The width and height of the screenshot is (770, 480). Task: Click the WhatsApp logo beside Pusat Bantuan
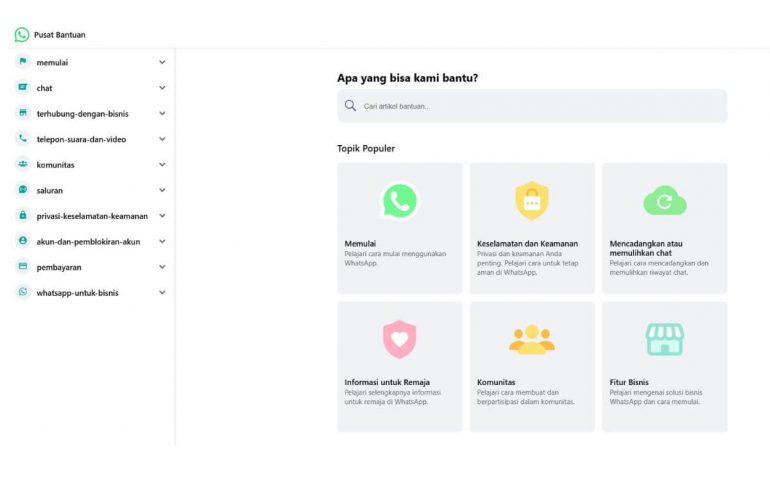point(22,34)
